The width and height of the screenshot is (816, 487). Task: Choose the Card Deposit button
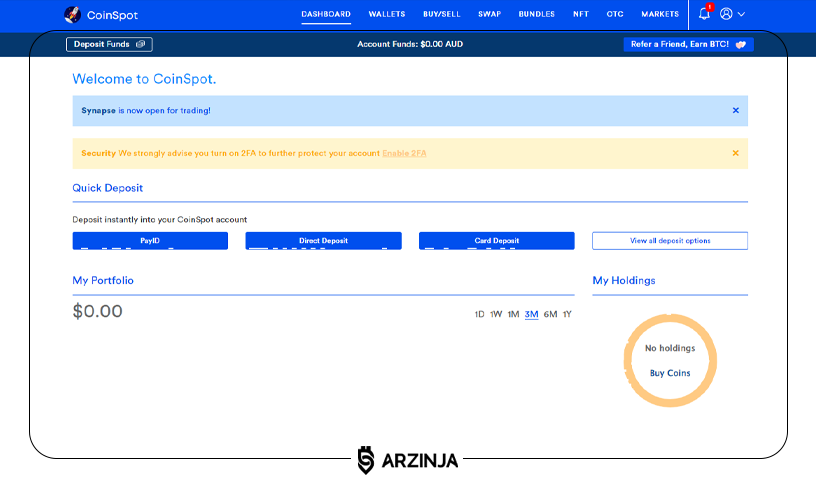[496, 240]
